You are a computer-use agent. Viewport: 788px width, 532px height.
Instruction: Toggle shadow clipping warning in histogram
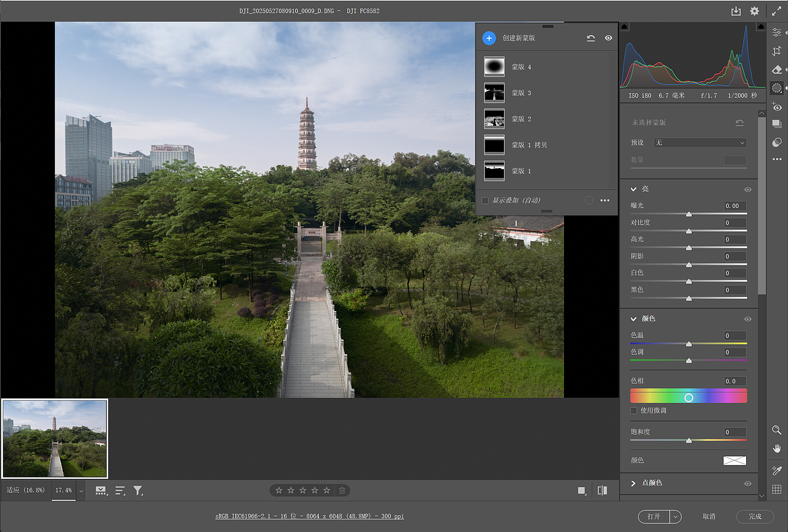click(625, 27)
